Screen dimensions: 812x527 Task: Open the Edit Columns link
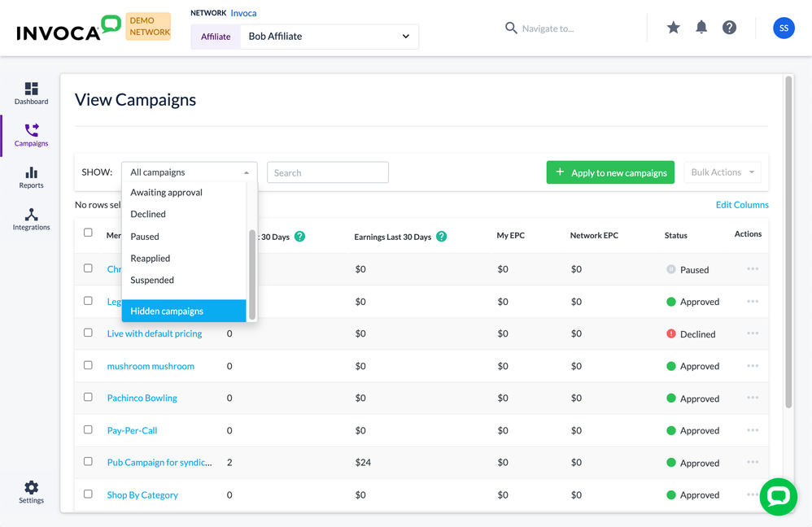coord(741,205)
